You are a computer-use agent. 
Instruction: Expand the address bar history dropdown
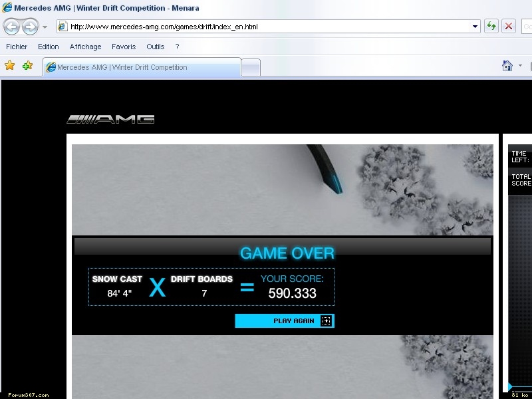(475, 27)
